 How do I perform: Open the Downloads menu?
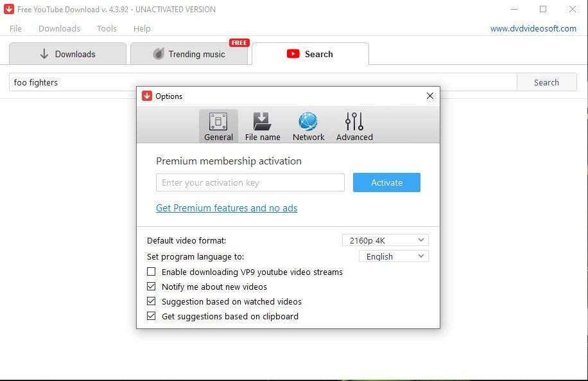(59, 28)
